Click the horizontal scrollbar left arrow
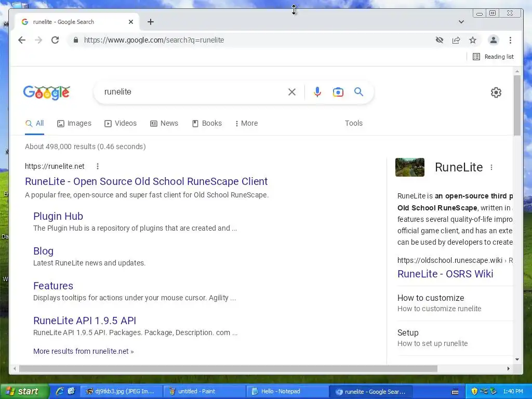This screenshot has height=399, width=532. [15, 368]
